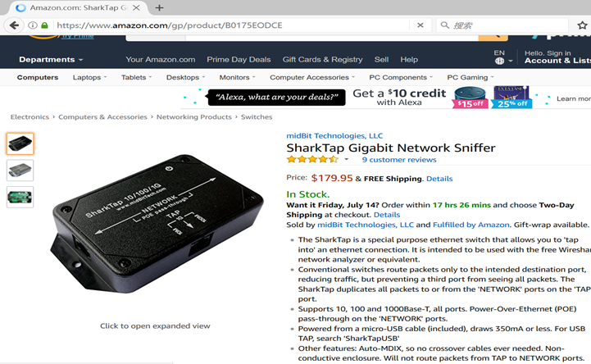
Task: Go to Gift Cards & Registry
Action: [323, 60]
